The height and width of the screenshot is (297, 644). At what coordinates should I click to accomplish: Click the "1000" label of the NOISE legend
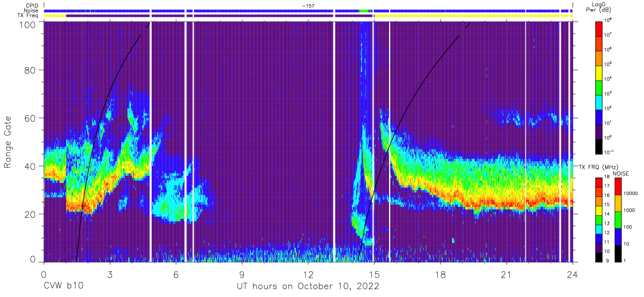click(630, 210)
